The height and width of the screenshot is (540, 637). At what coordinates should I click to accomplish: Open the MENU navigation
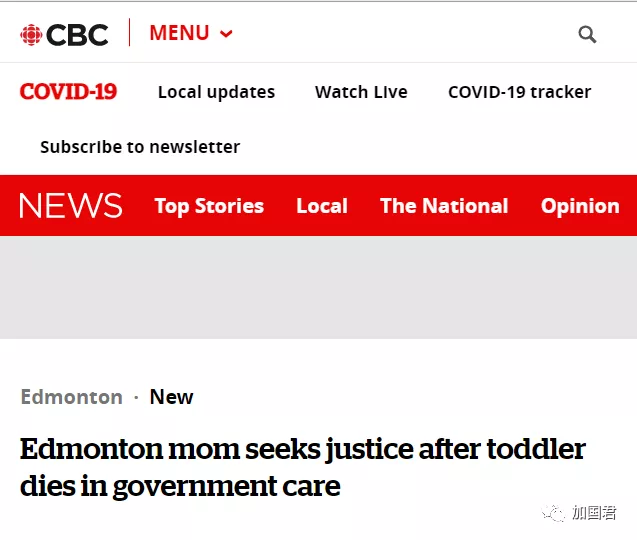pos(179,33)
